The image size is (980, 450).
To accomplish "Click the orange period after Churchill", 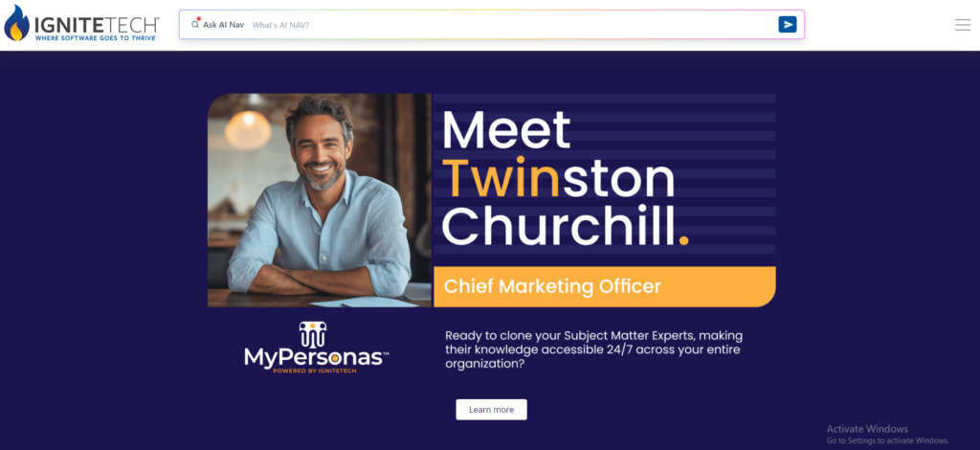I will (x=683, y=239).
